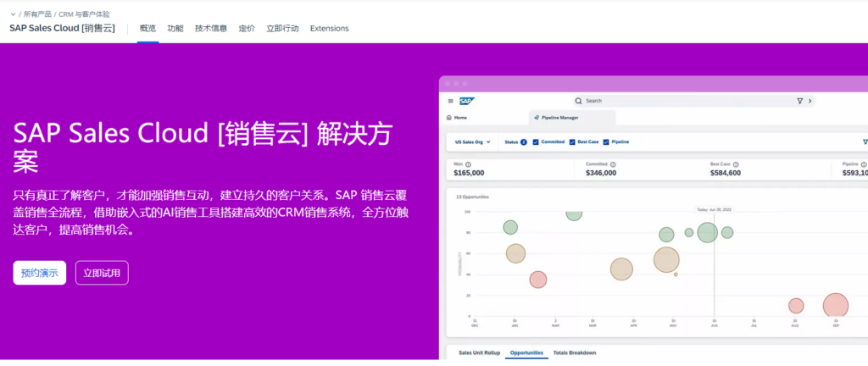The width and height of the screenshot is (868, 366).
Task: Open the hamburger menu beside the SAP logo
Action: coord(451,101)
